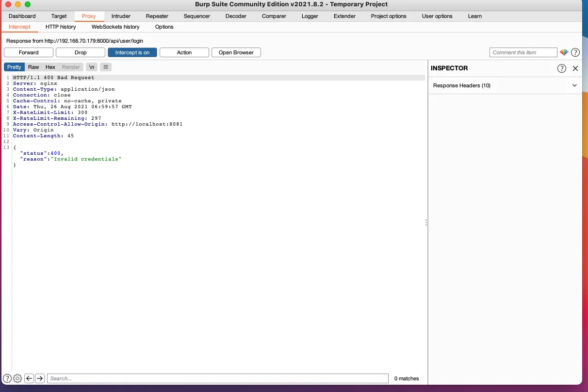Go to previous search match arrow
Viewport: 588px width, 392px height.
(29, 378)
